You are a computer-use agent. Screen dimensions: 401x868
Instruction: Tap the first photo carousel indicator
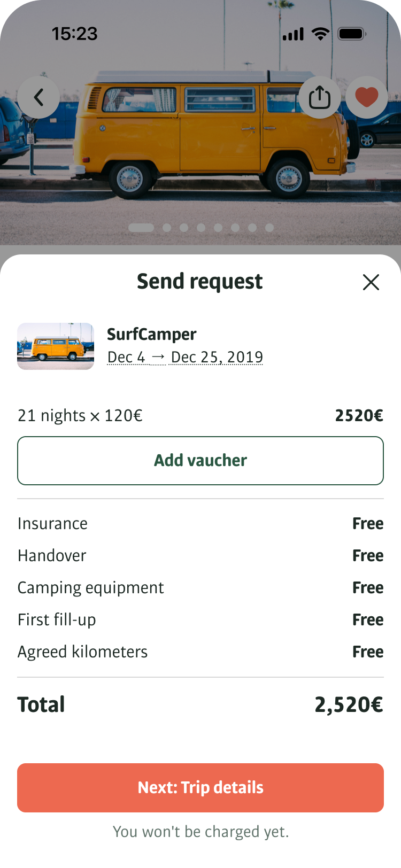click(x=141, y=228)
